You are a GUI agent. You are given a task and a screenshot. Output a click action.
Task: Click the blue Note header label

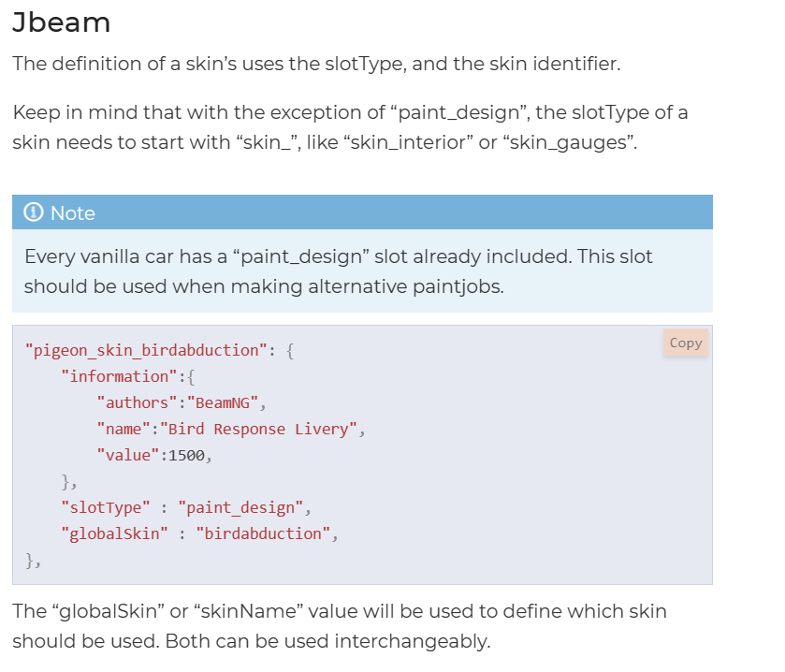pos(73,212)
